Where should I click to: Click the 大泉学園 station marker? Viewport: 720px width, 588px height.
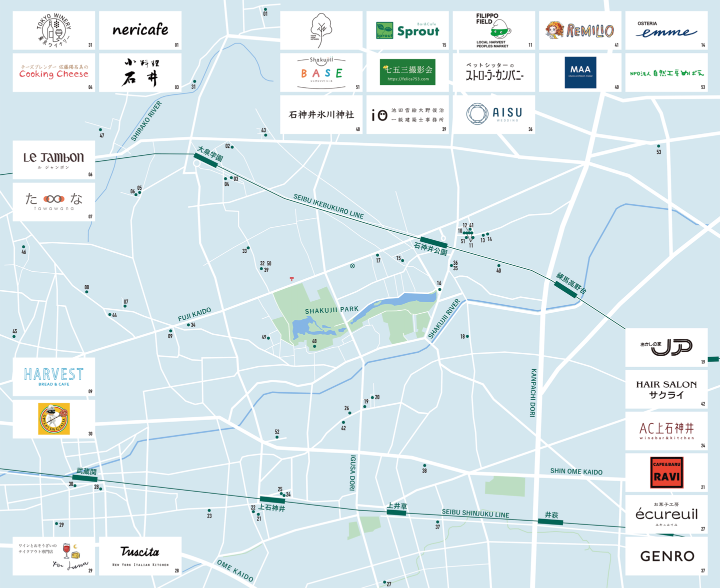[205, 160]
